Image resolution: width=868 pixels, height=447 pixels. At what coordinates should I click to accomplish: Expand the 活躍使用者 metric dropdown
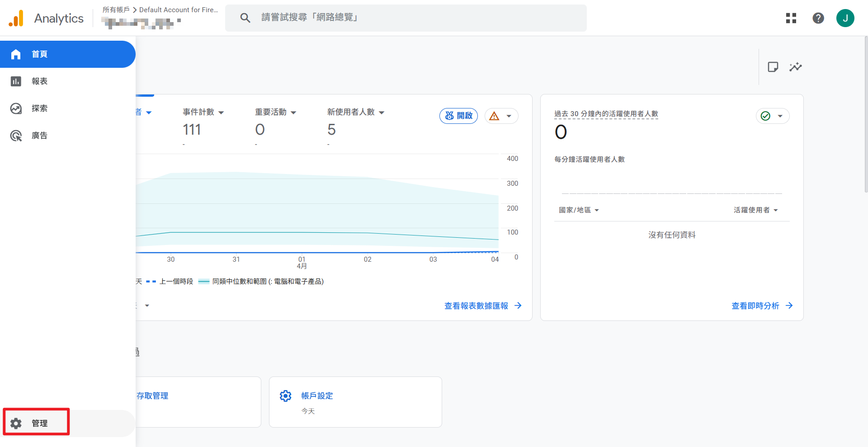(x=755, y=210)
